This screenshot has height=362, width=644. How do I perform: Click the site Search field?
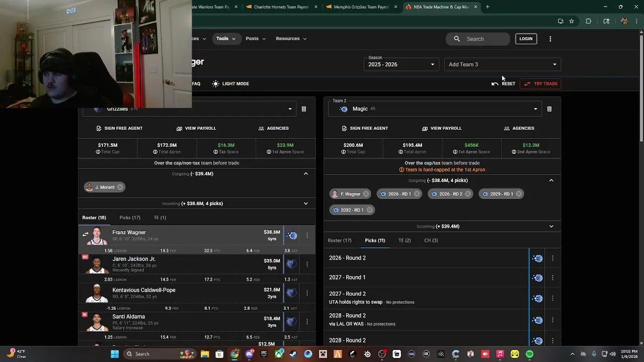(x=478, y=39)
